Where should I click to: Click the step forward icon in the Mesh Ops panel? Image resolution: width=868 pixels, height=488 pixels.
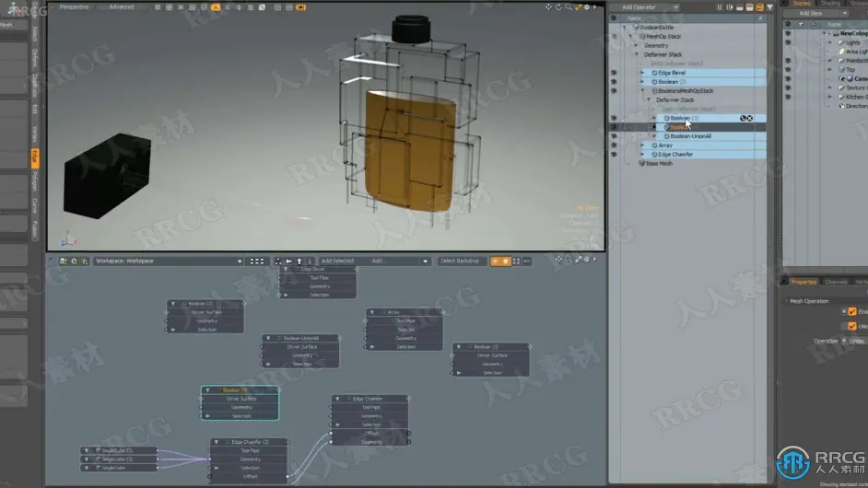[x=730, y=7]
